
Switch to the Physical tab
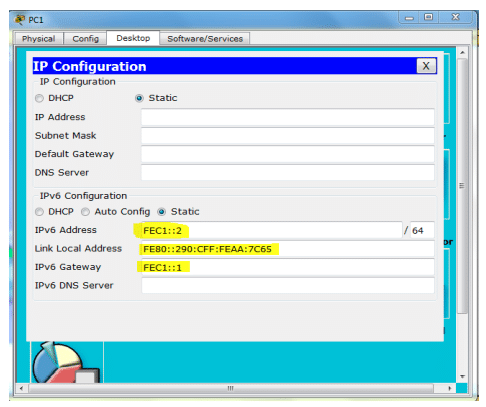click(39, 39)
